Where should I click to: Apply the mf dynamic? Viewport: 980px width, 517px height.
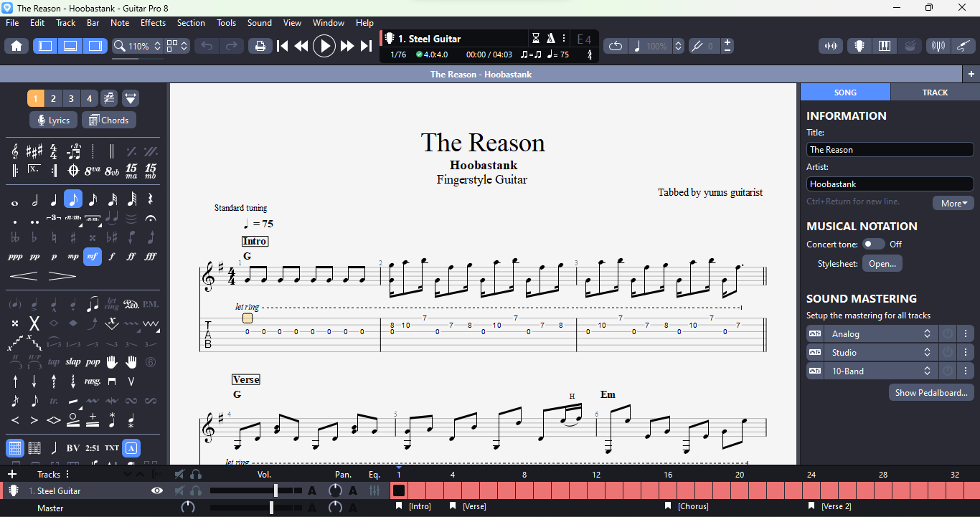click(93, 257)
